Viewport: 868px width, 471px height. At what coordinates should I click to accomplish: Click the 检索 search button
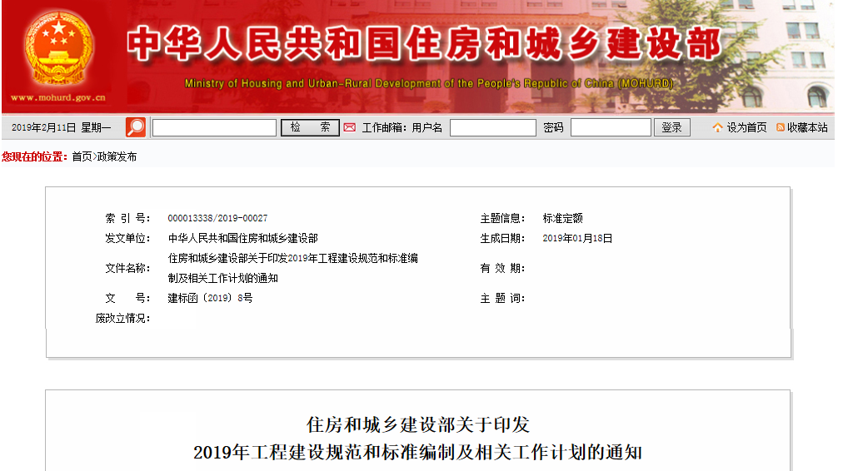(310, 127)
